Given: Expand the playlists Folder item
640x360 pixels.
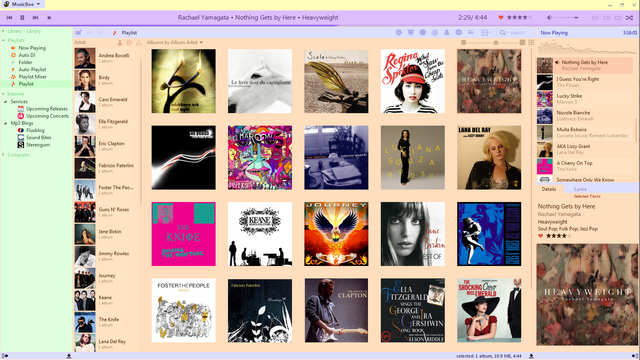Looking at the screenshot, I should pyautogui.click(x=13, y=62).
